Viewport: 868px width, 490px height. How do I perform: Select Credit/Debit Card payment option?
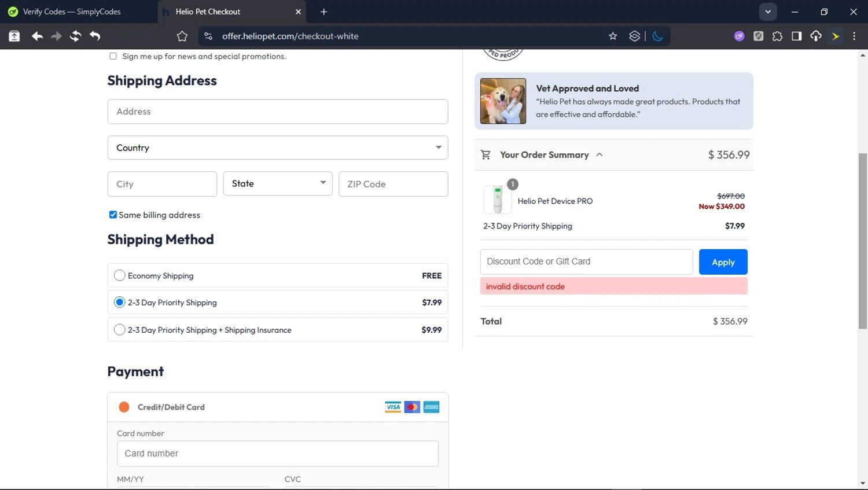(124, 407)
